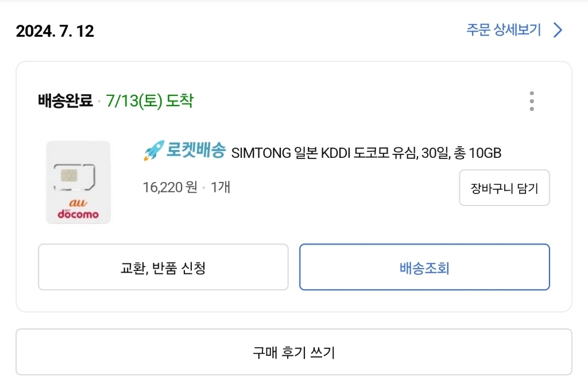Click the 16,220 원 price
588x388 pixels.
(x=169, y=187)
